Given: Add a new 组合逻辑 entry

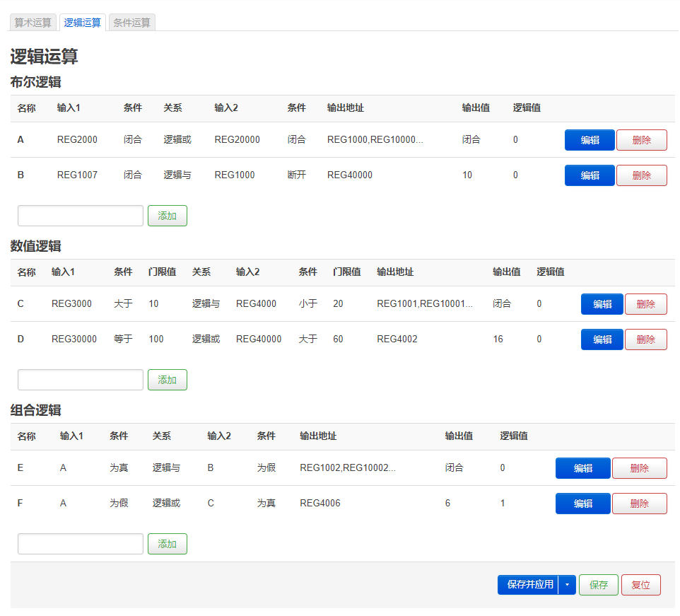Looking at the screenshot, I should coord(168,544).
